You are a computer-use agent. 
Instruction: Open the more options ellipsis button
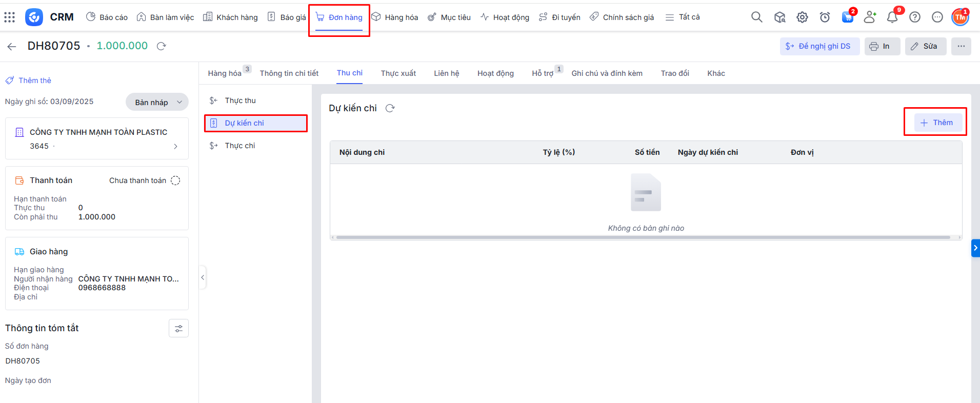pyautogui.click(x=961, y=46)
